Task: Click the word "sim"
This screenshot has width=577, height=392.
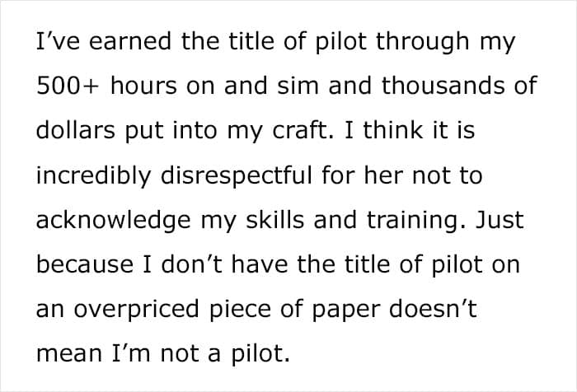Action: pyautogui.click(x=298, y=86)
